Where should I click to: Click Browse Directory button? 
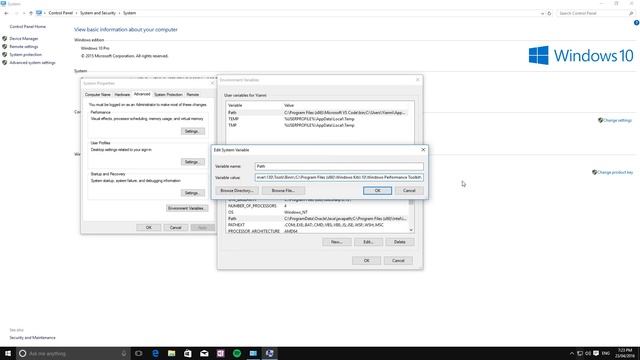(237, 191)
